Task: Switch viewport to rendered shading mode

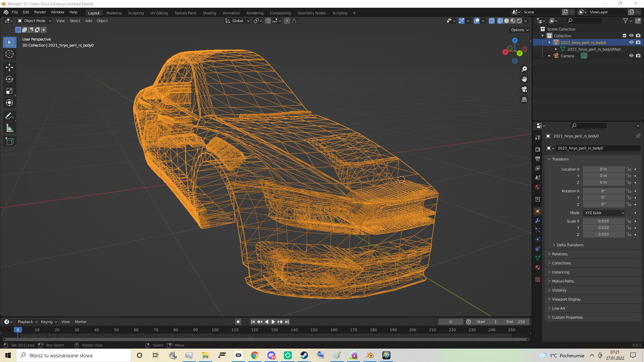Action: pos(519,21)
